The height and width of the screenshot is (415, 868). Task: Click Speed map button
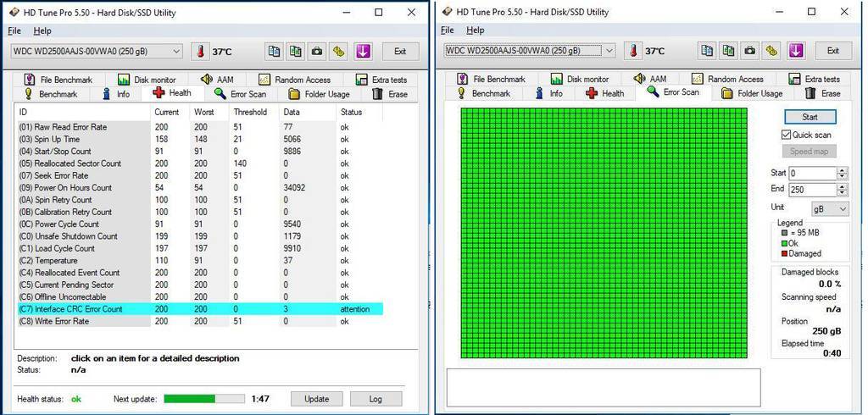click(x=809, y=152)
